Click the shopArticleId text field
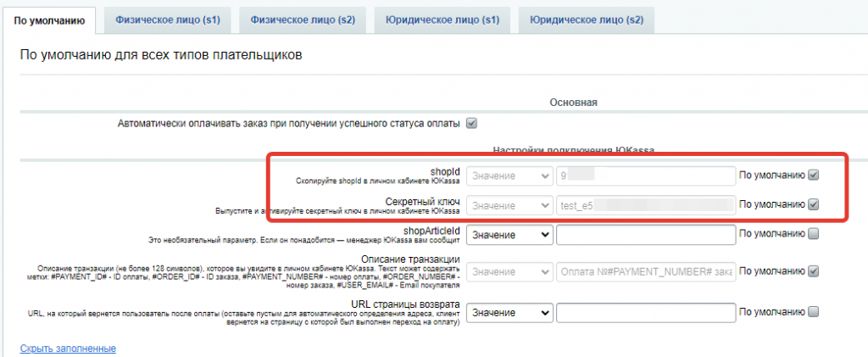Screen dimensions: 868x357 point(645,233)
